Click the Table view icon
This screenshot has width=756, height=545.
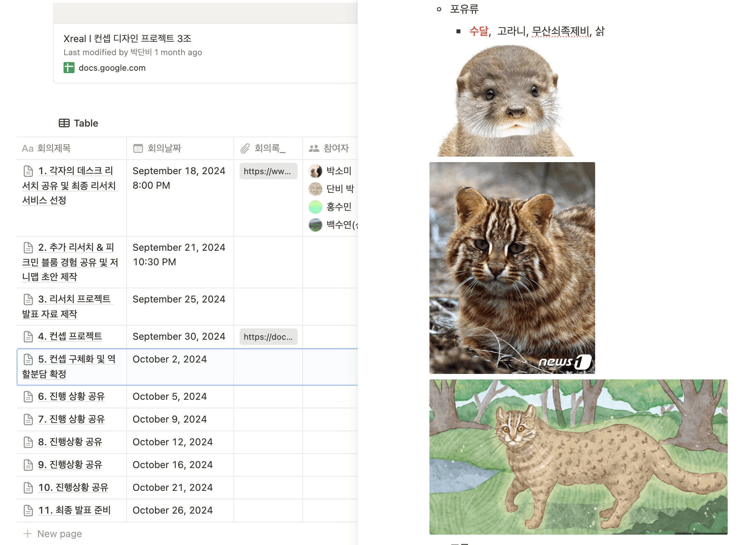(x=64, y=123)
